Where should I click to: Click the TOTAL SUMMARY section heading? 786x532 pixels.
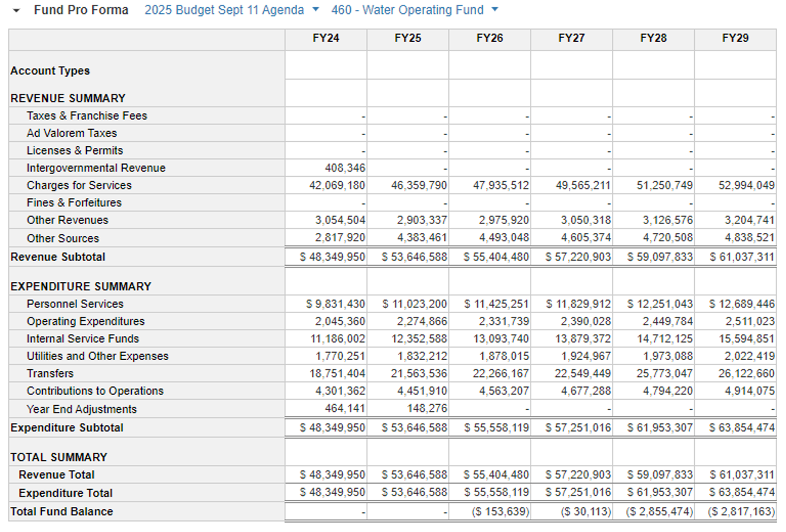(58, 457)
